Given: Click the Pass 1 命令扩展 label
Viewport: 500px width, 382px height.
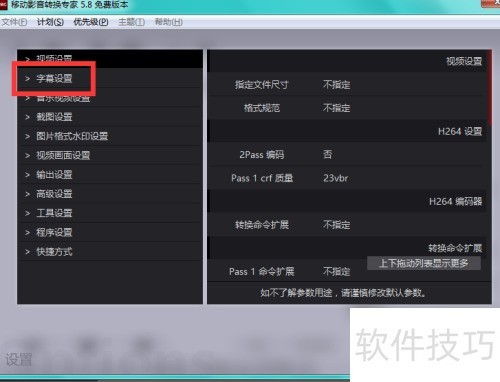Looking at the screenshot, I should [262, 271].
